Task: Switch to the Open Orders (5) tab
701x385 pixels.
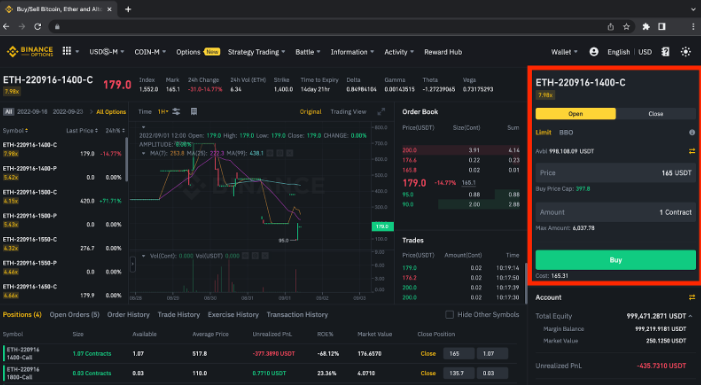Action: tap(74, 315)
